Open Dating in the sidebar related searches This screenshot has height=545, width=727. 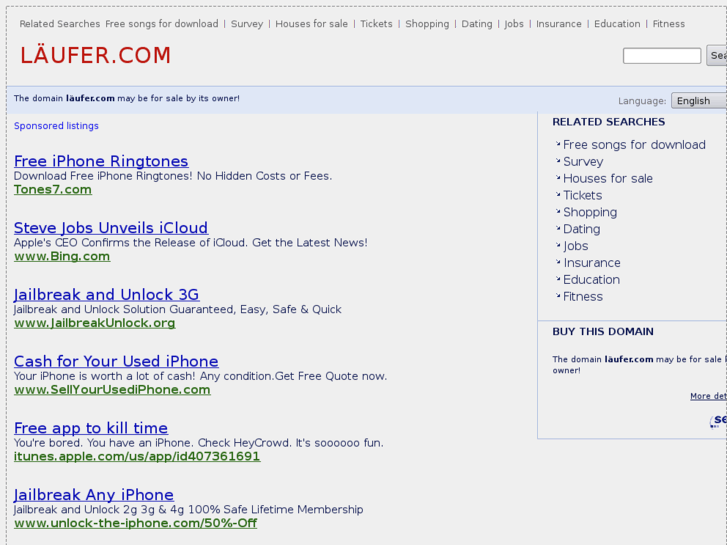(x=581, y=229)
